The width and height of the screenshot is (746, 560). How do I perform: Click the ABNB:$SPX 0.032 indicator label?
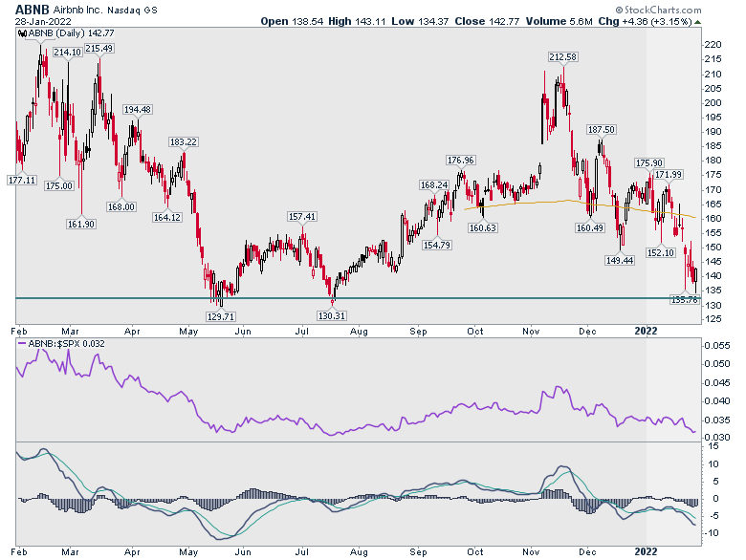(x=66, y=343)
